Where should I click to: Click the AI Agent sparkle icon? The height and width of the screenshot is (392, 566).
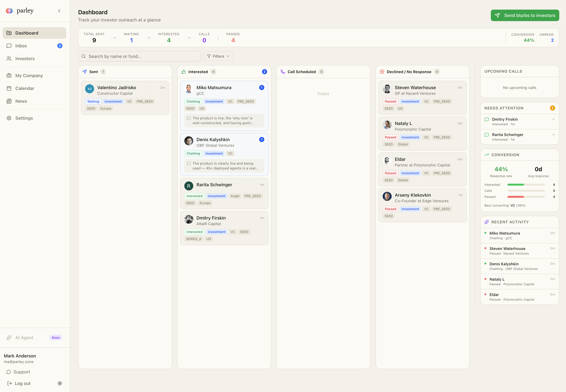(9, 337)
